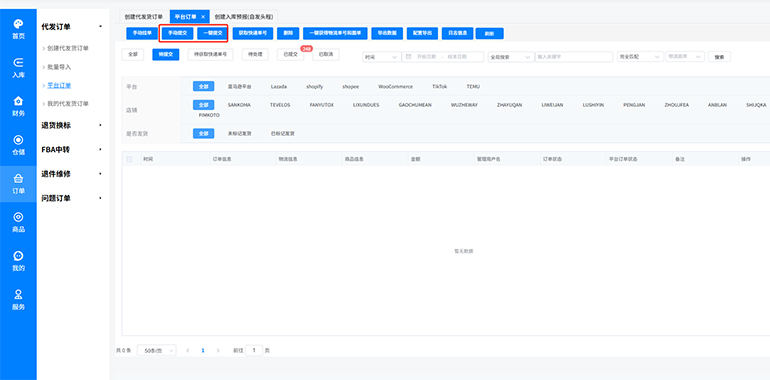Screen dimensions: 770x380
Task: Filter orders by 待处理 status
Action: point(255,54)
